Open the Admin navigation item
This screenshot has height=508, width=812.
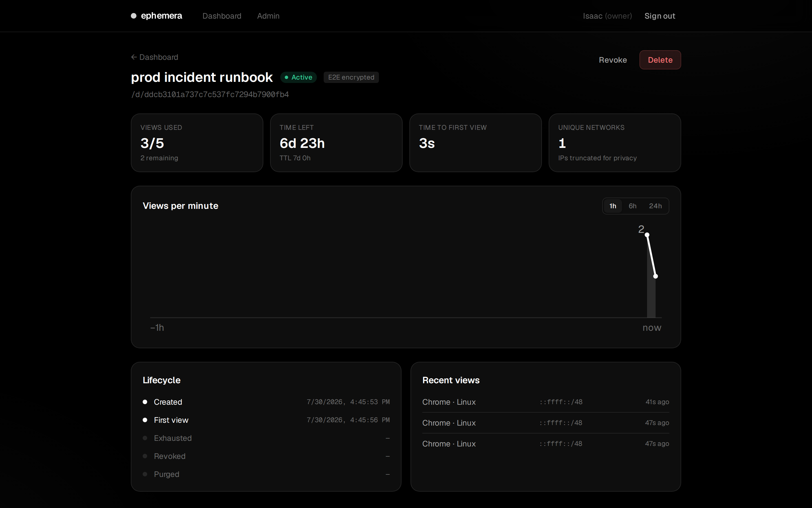(268, 16)
